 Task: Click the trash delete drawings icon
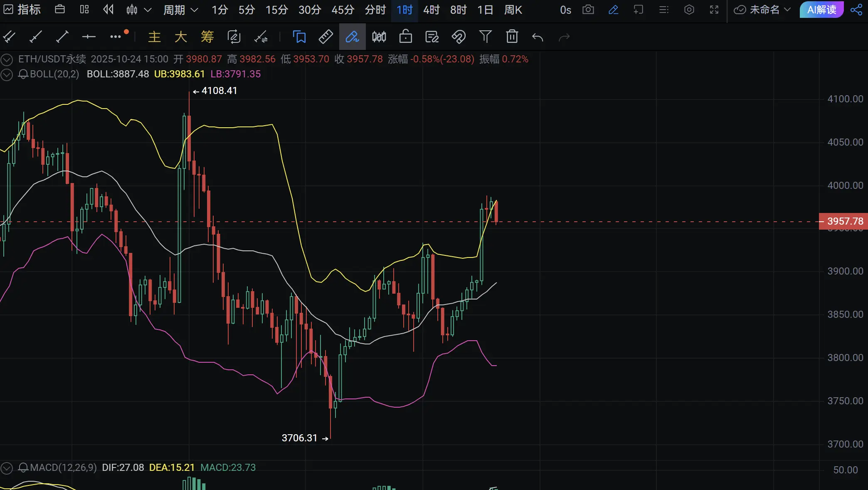click(512, 37)
